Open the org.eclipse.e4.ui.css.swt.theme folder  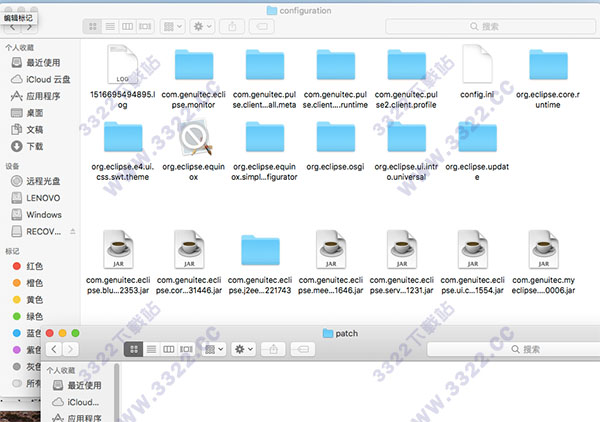pyautogui.click(x=123, y=137)
